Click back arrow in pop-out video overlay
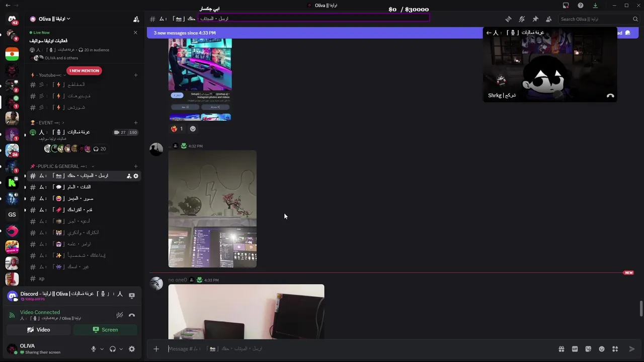This screenshot has width=644, height=362. pos(489,33)
